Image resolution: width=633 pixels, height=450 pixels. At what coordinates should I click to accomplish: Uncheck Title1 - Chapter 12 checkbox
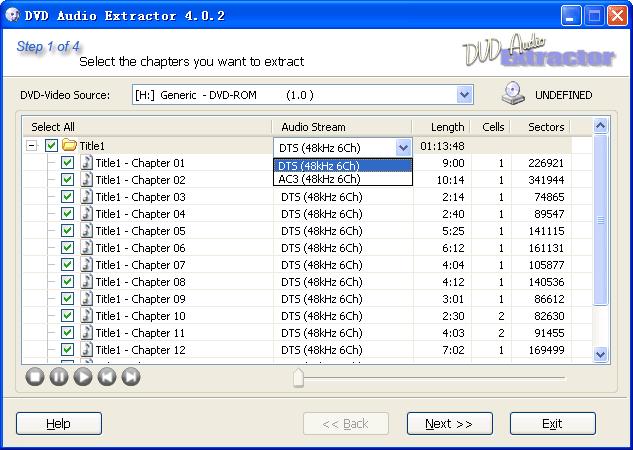click(x=67, y=350)
